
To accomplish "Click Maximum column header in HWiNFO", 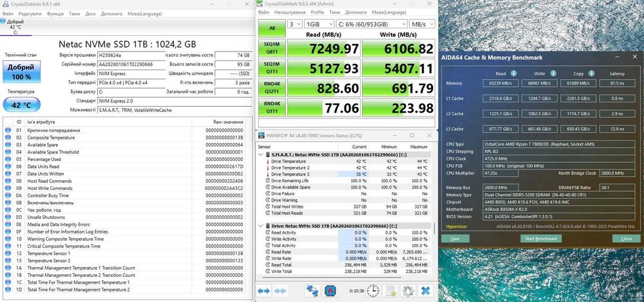I will 419,147.
